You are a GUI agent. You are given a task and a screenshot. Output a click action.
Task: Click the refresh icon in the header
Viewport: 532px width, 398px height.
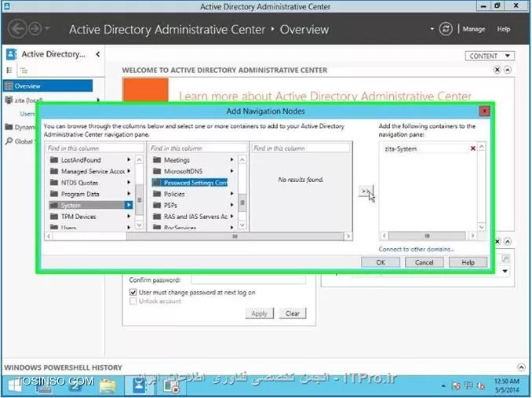tap(446, 29)
